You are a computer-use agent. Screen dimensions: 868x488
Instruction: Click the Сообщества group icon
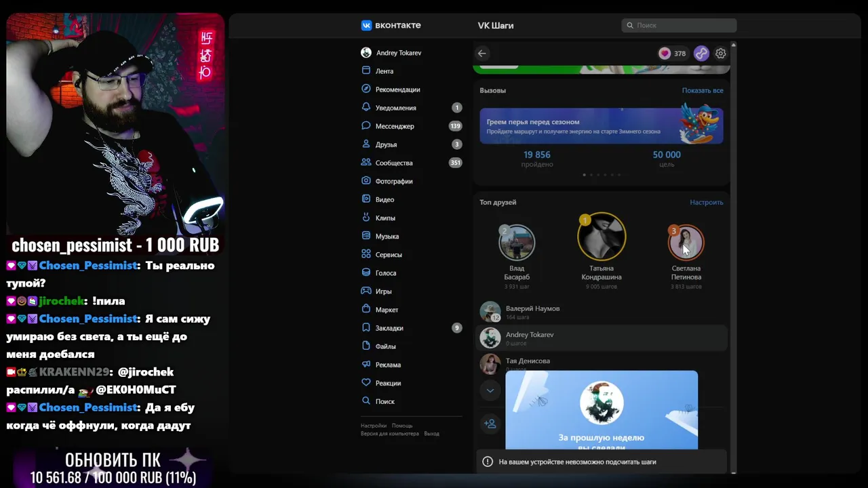coord(366,162)
